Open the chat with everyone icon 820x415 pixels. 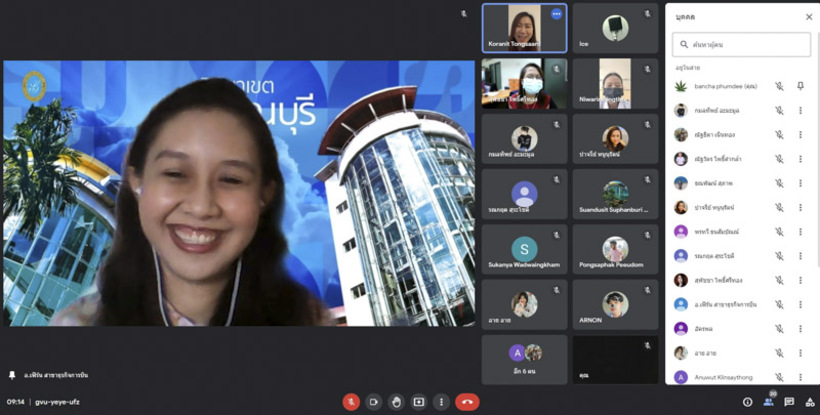[789, 402]
